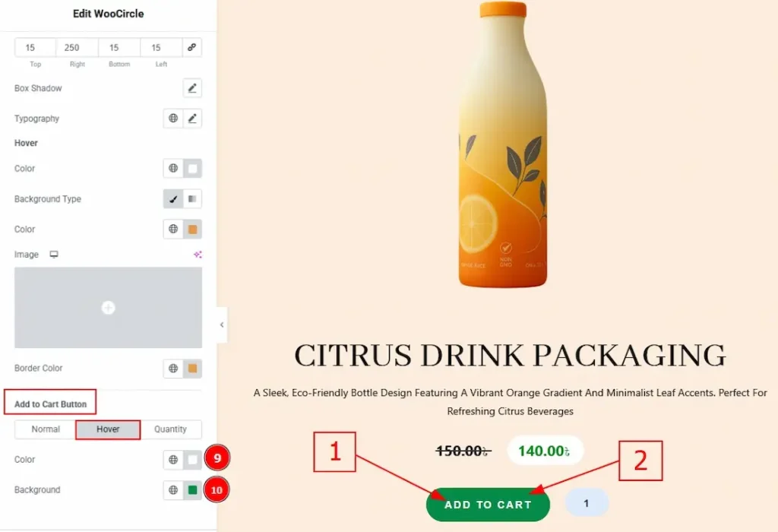Screen dimensions: 778x532
Task: Click the Right padding value field
Action: [77, 48]
